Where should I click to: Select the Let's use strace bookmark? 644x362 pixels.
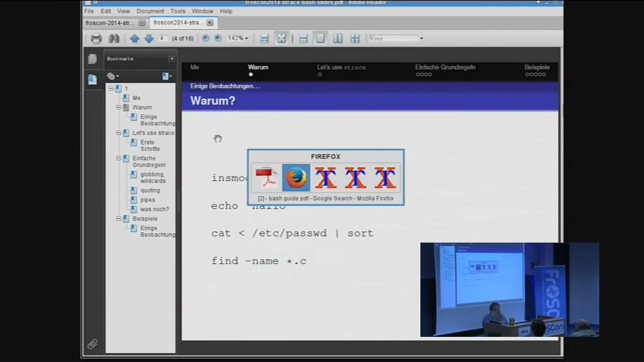153,133
